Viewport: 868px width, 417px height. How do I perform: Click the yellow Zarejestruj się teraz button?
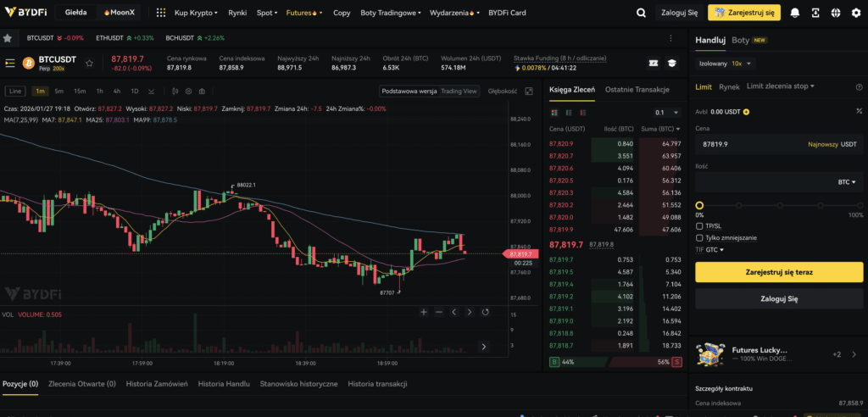(778, 272)
